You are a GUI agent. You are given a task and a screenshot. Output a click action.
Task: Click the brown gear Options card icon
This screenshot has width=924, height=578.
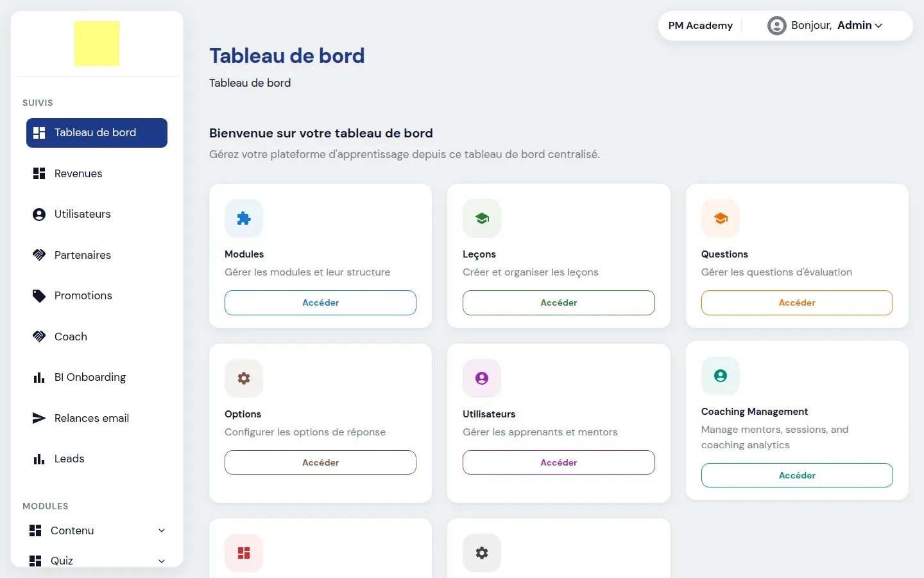click(x=244, y=378)
